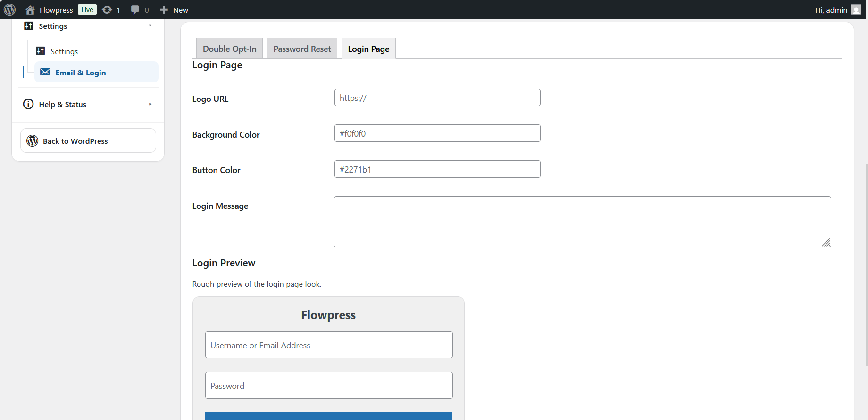Click the admin avatar icon
This screenshot has height=420, width=868.
[856, 10]
